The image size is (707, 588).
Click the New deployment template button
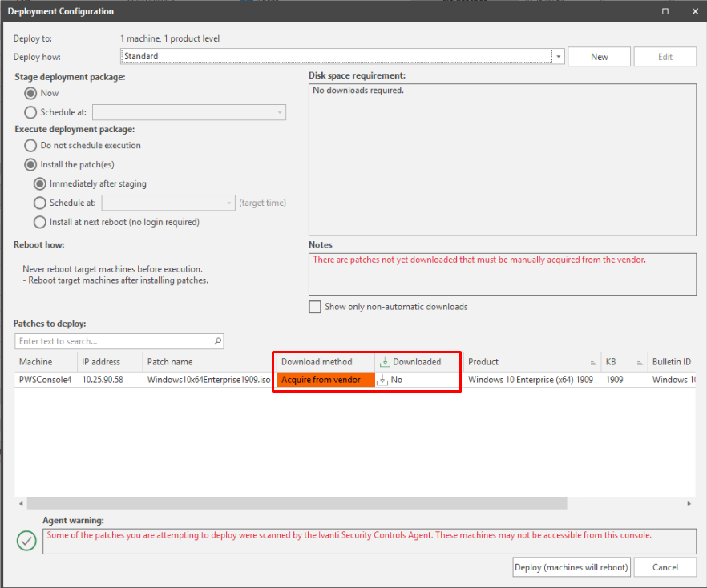(599, 57)
